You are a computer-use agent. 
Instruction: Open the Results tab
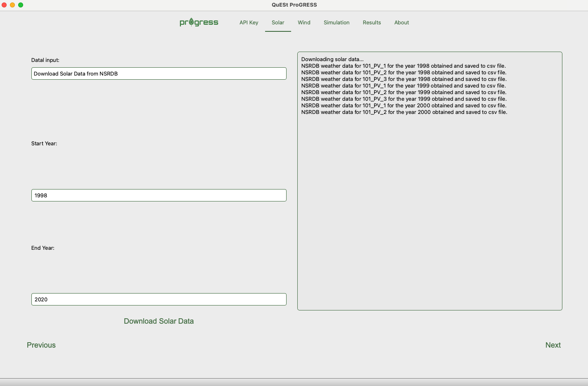coord(372,23)
